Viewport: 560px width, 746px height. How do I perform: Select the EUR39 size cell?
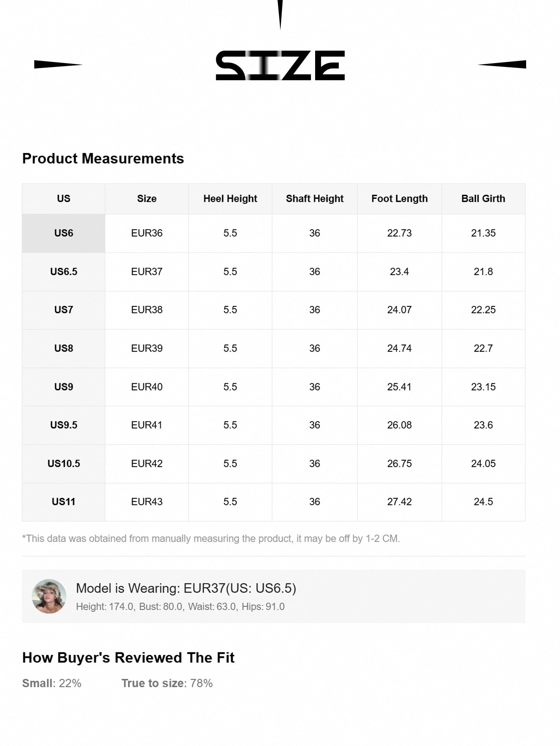(147, 348)
